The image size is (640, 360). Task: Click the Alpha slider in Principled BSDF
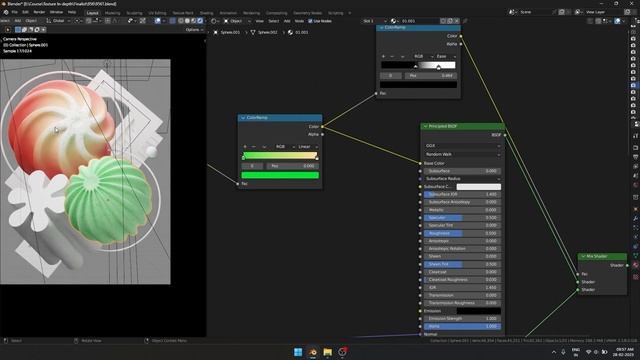click(x=462, y=326)
